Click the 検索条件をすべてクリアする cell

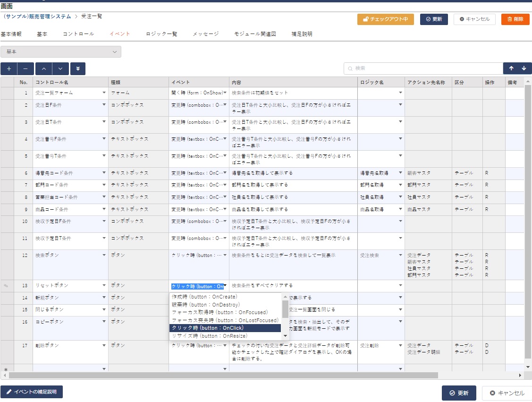[293, 285]
